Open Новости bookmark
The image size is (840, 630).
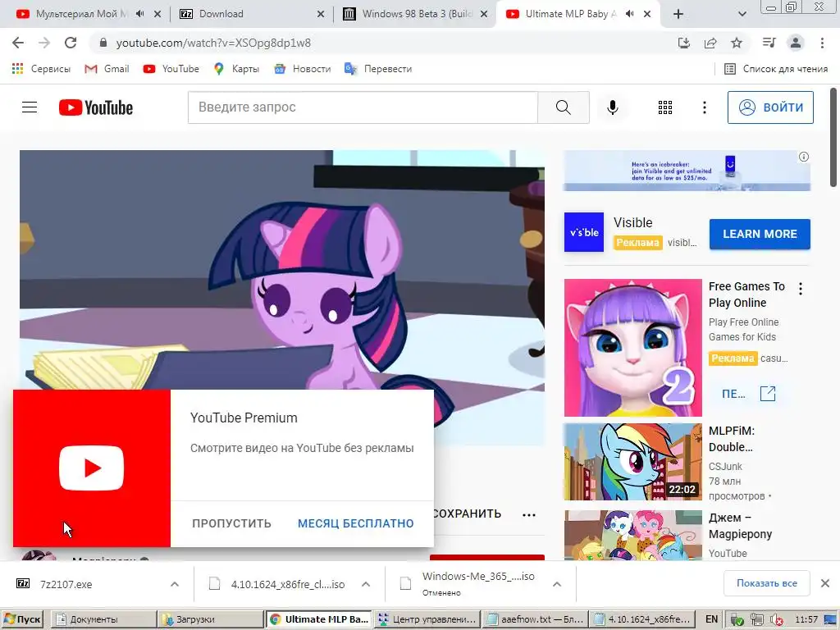(303, 69)
